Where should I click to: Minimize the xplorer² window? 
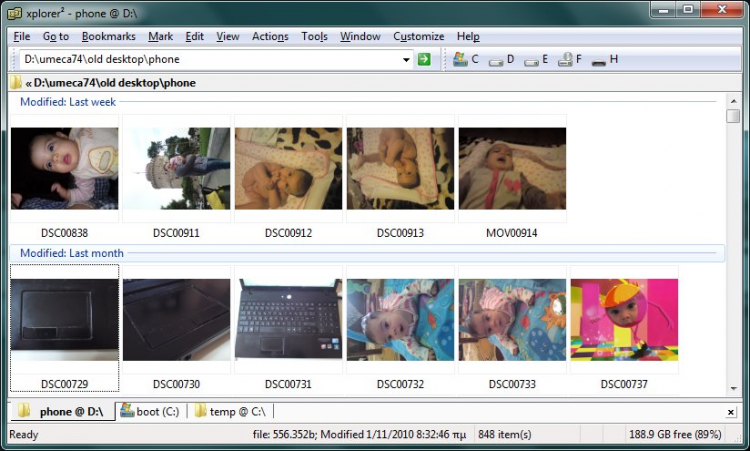pos(664,9)
